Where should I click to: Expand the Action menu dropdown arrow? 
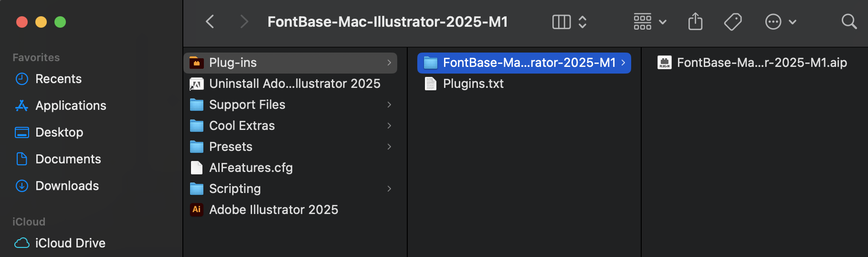pyautogui.click(x=793, y=22)
